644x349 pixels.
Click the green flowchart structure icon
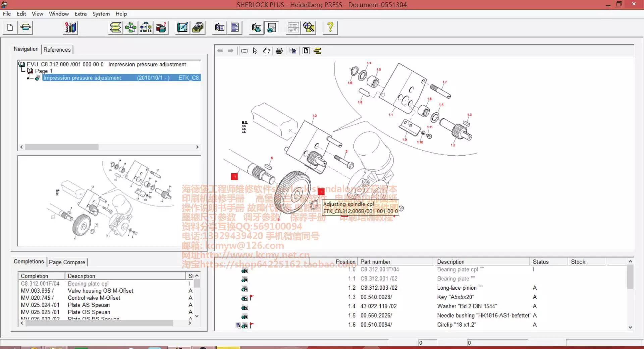(x=131, y=27)
